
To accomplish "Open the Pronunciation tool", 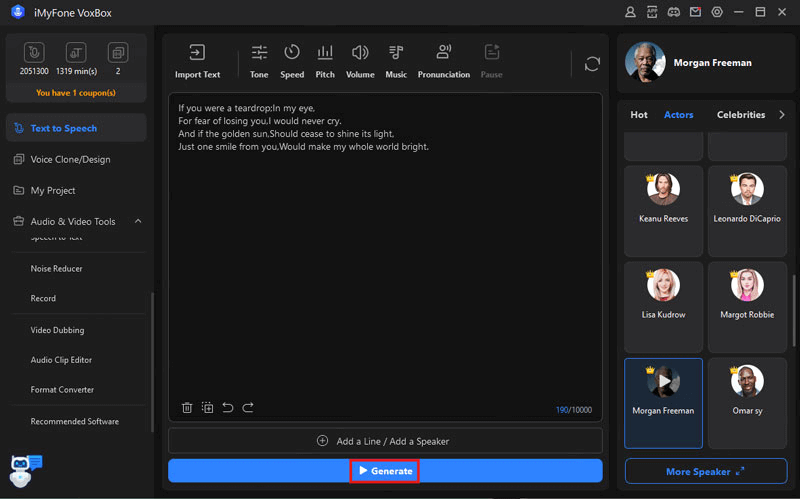I will point(443,61).
